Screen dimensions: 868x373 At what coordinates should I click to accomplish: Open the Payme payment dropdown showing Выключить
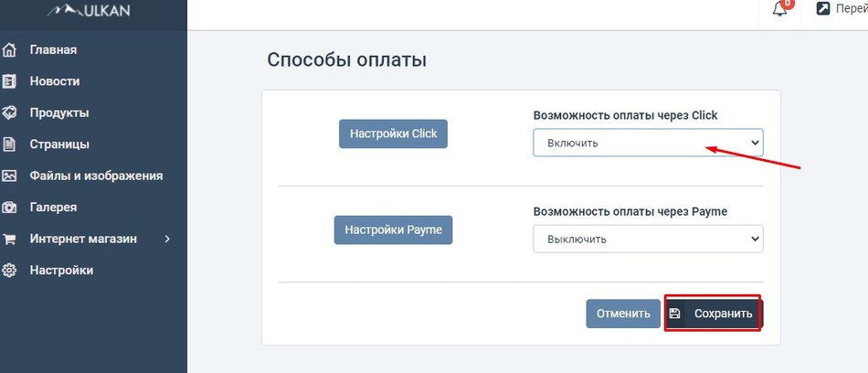[x=648, y=240]
